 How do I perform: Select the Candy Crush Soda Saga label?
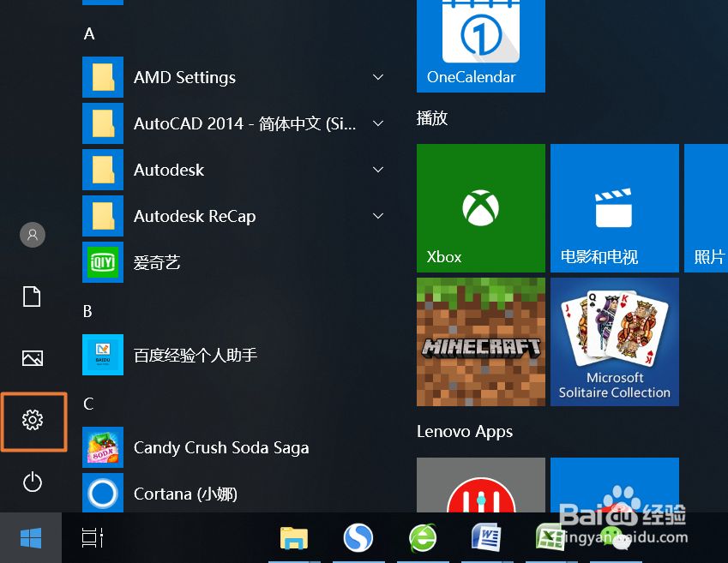click(221, 448)
